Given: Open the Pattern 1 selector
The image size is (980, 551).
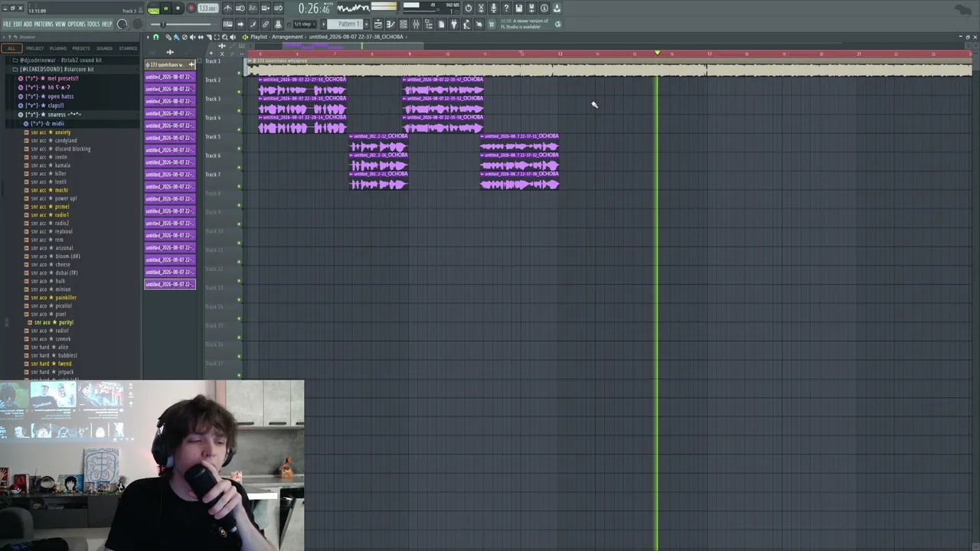Looking at the screenshot, I should point(347,24).
